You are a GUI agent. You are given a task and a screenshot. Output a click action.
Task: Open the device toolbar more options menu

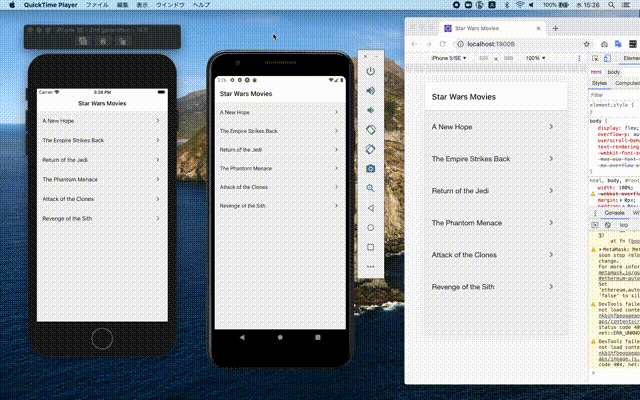(579, 58)
